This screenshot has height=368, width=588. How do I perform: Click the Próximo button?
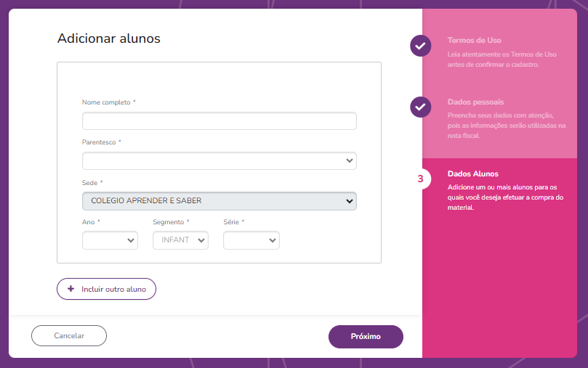click(366, 337)
